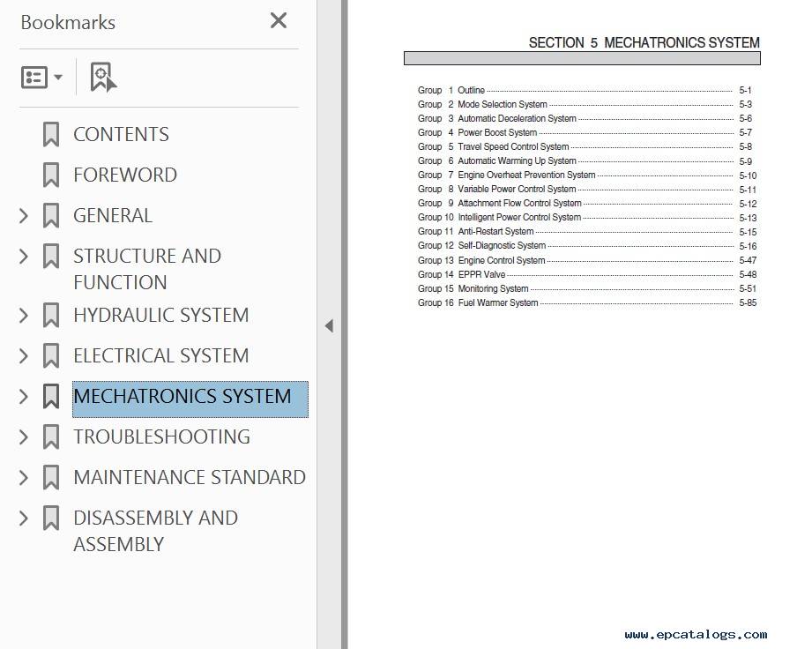Expand the HYDRAULIC SYSTEM bookmark
Screen dimensions: 812x649
point(23,315)
